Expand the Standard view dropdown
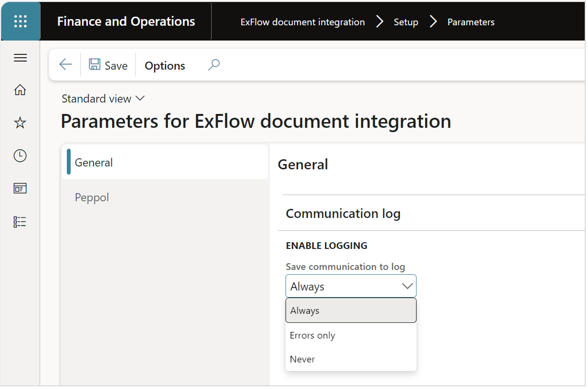 tap(103, 98)
